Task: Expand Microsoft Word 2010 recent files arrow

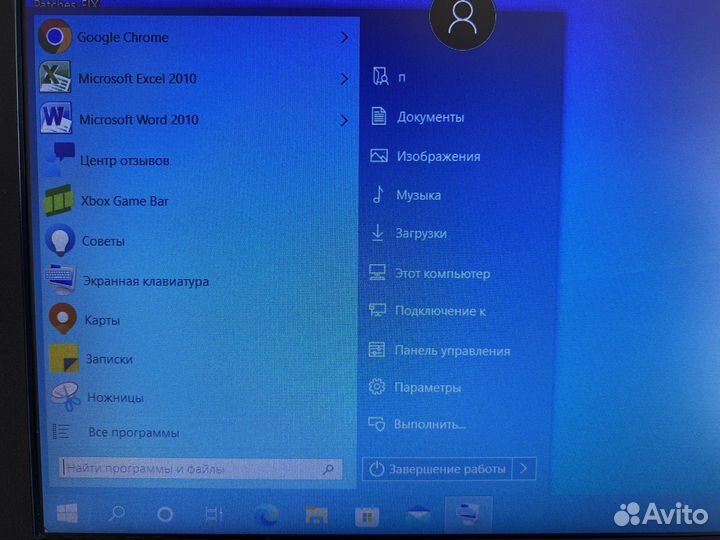Action: point(344,120)
